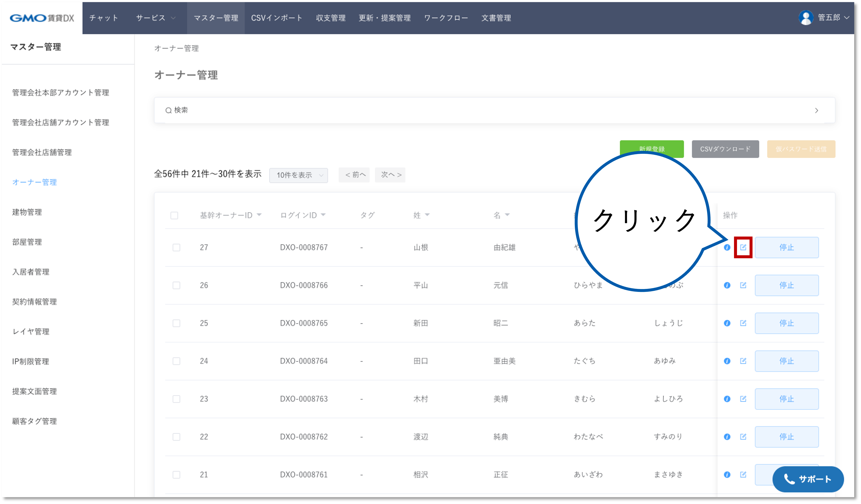Select checkbox for owner ID 24
This screenshot has height=504, width=861.
coord(176,361)
